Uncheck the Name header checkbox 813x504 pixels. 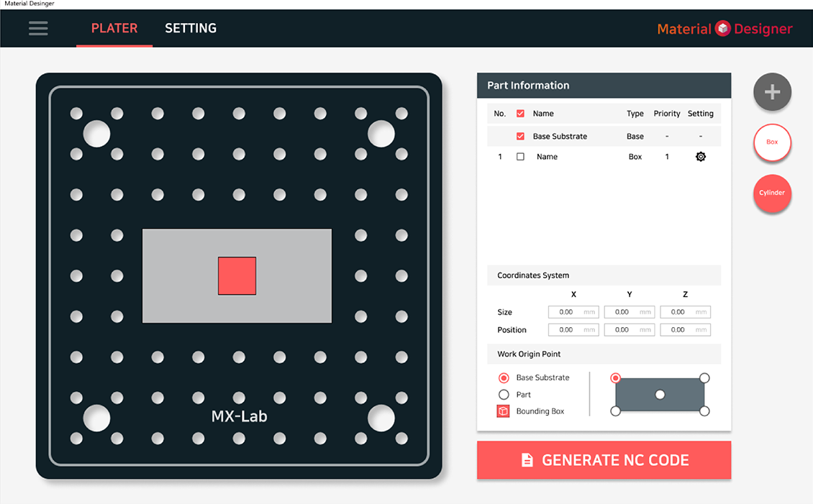pos(520,113)
